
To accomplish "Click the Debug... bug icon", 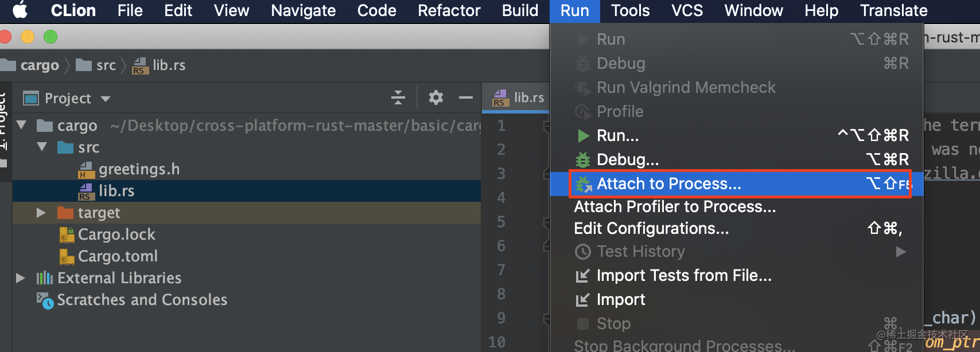I will point(583,159).
